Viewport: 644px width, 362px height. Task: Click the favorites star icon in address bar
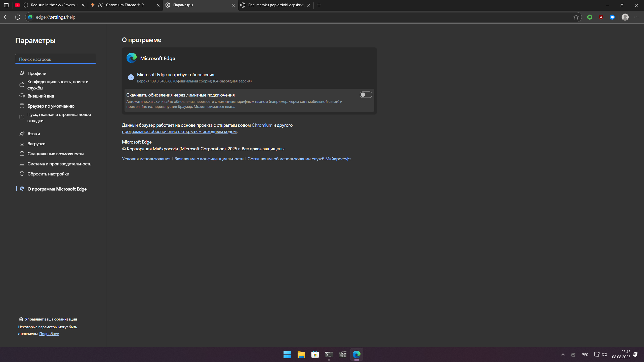click(x=576, y=17)
